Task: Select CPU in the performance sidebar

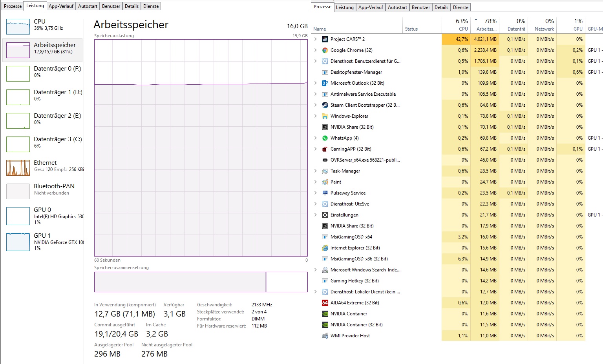Action: point(43,26)
